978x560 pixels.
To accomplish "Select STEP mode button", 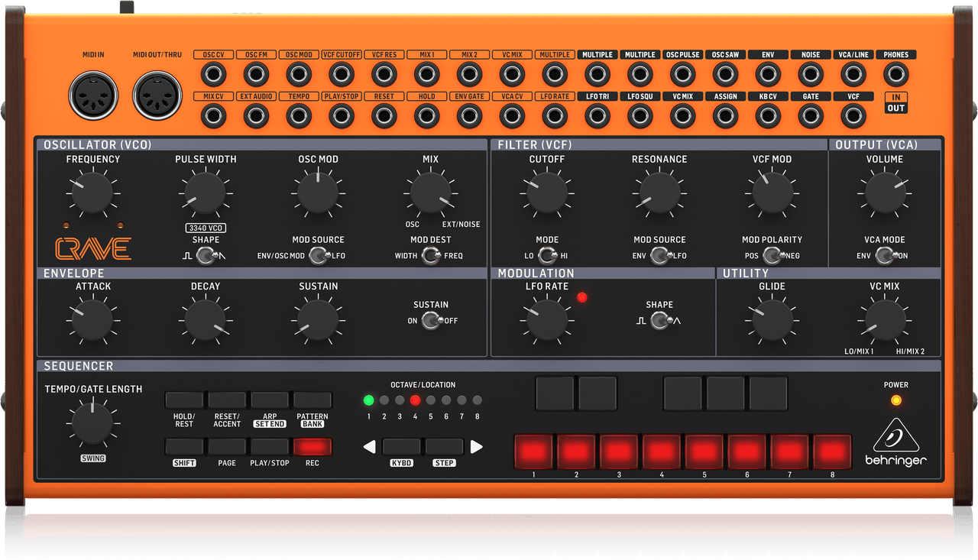I will click(x=444, y=447).
